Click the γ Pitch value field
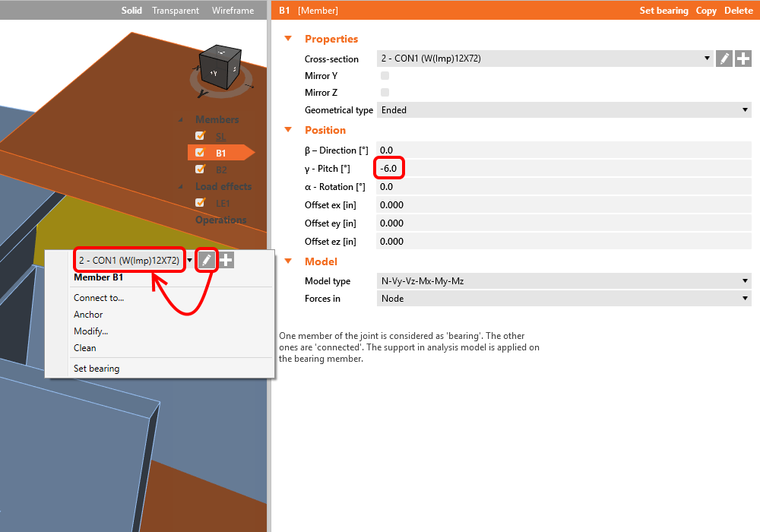The width and height of the screenshot is (760, 532). pyautogui.click(x=564, y=169)
